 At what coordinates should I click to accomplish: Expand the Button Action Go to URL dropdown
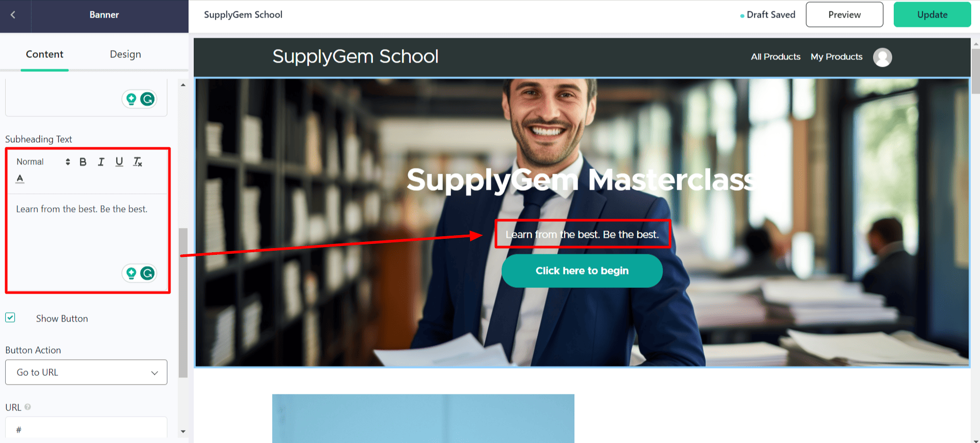tap(86, 372)
